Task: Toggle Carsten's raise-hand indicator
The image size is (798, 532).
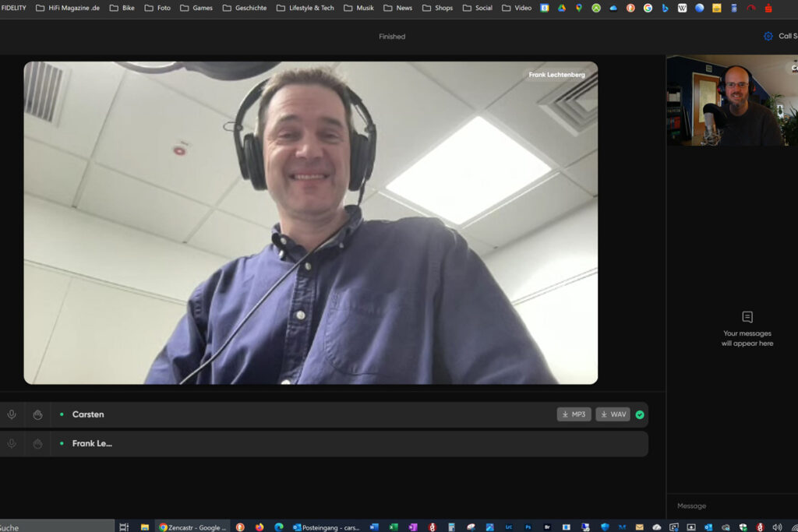Action: 37,414
